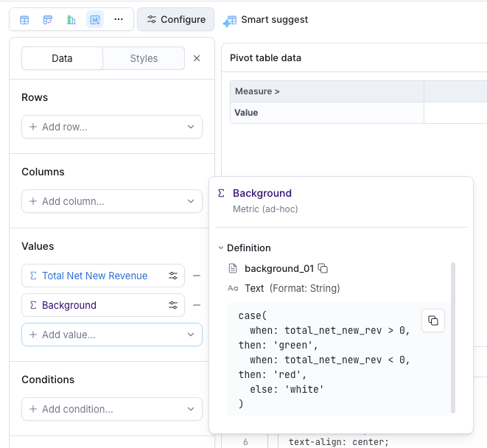Image resolution: width=487 pixels, height=448 pixels.
Task: Open more visualization options ellipsis
Action: point(119,20)
